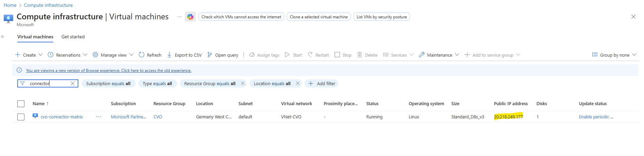Expand the left sidebar menu chevron

pyautogui.click(x=2, y=37)
